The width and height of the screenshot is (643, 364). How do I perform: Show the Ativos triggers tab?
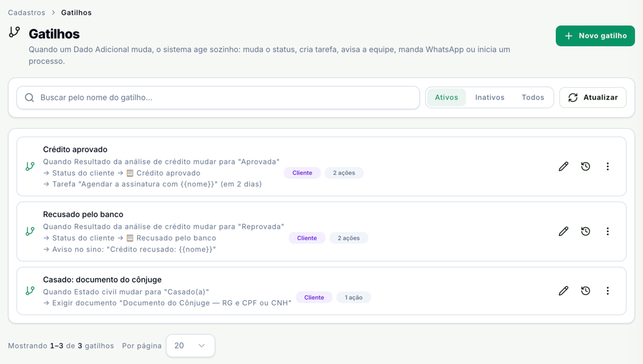446,97
